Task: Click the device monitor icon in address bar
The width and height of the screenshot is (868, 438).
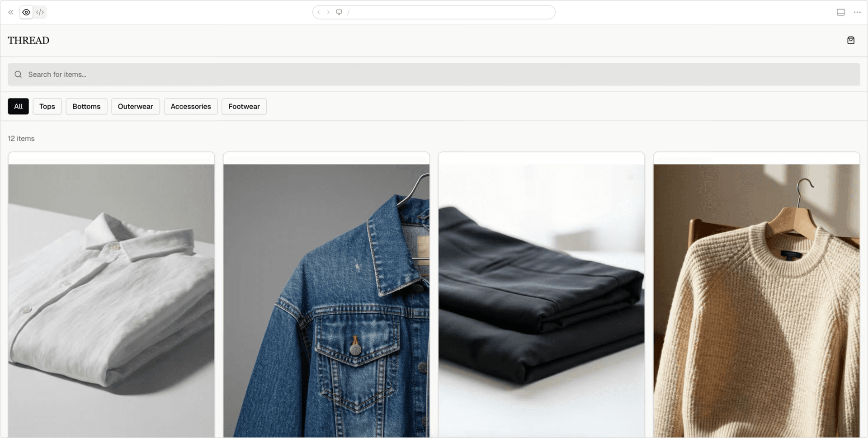Action: (339, 12)
